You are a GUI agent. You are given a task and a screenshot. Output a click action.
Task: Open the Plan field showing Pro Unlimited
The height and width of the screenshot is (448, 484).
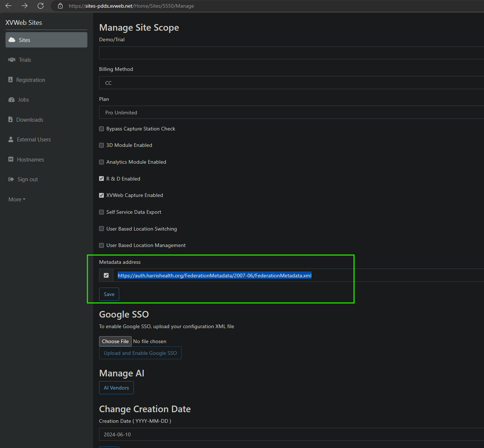point(291,112)
